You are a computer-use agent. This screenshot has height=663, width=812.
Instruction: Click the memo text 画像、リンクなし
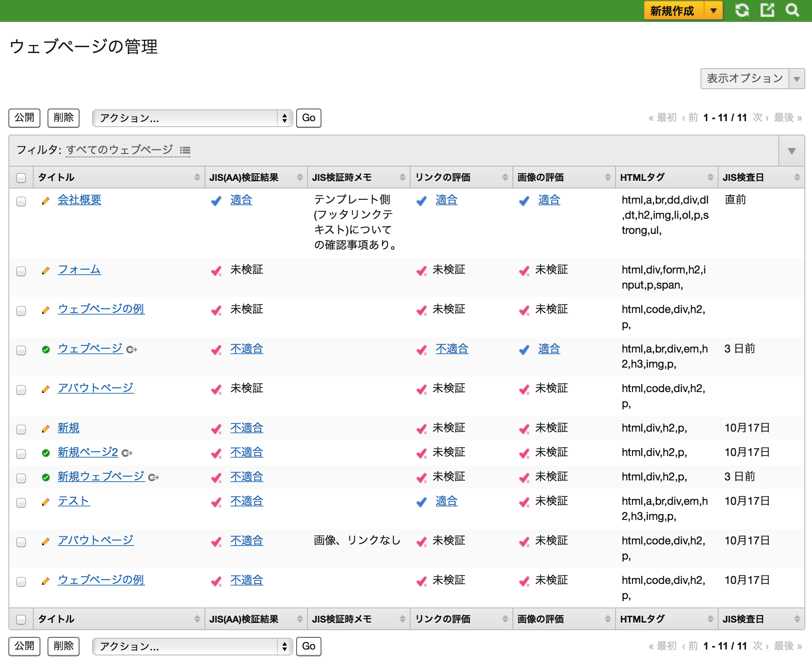(357, 540)
